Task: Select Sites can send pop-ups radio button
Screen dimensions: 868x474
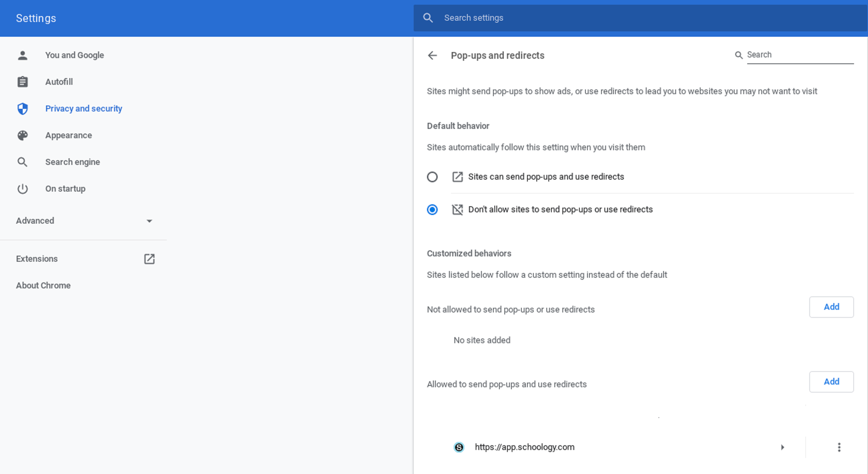Action: point(432,177)
